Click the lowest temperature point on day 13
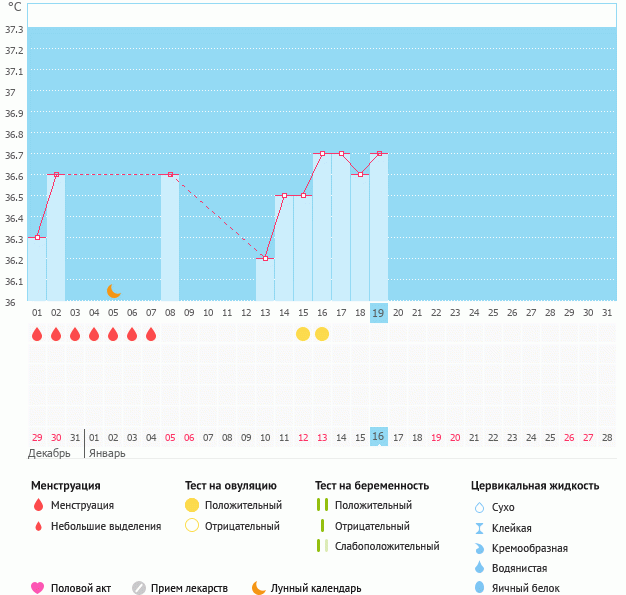The width and height of the screenshot is (626, 595). click(x=265, y=258)
